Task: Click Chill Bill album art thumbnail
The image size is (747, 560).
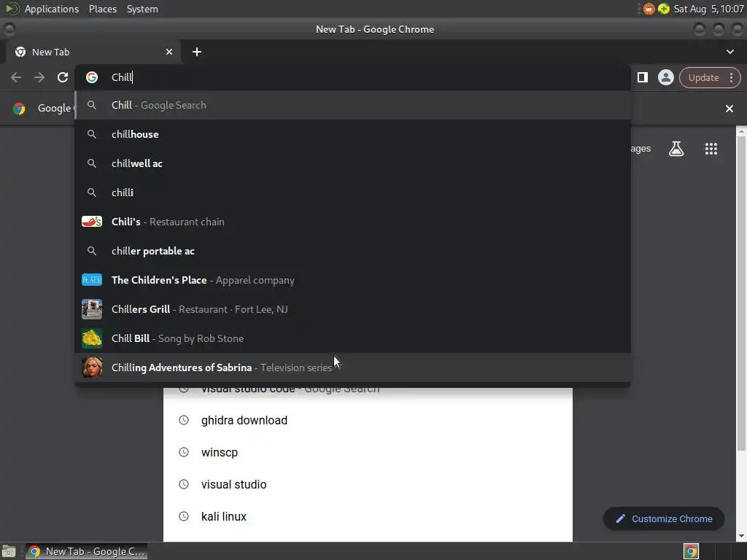Action: (92, 338)
